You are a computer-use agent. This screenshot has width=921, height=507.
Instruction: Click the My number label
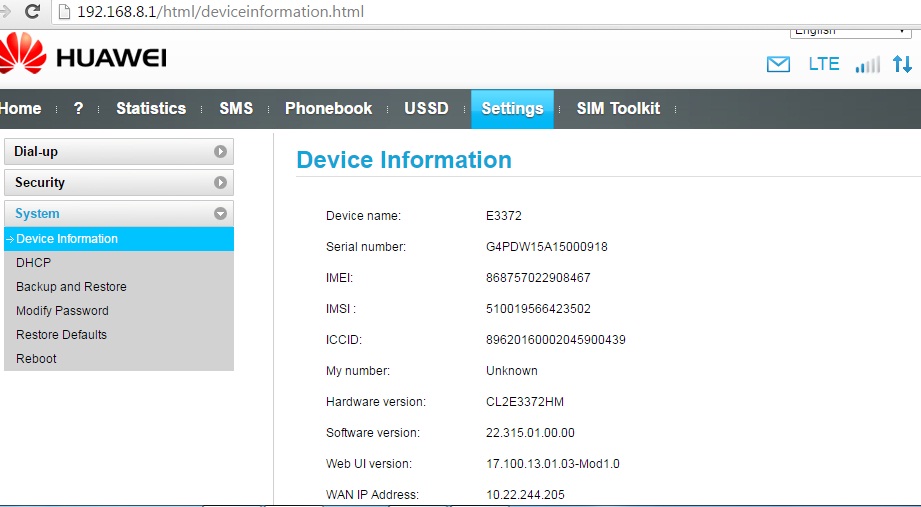[358, 371]
